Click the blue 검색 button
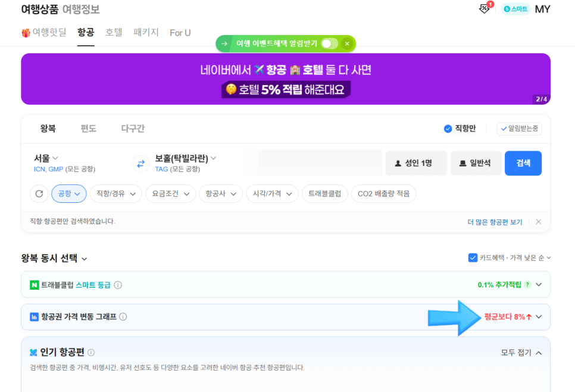 point(523,163)
